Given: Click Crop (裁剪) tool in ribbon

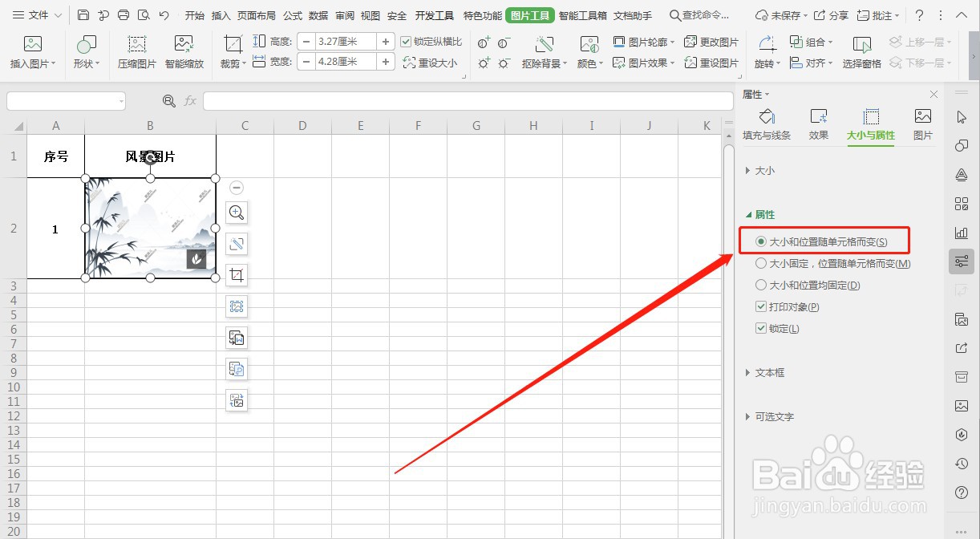Looking at the screenshot, I should (233, 53).
